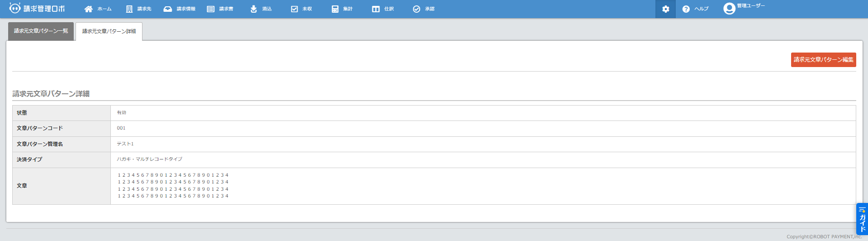Click the 請求情報 inbox tray icon
Image resolution: width=868 pixels, height=241 pixels.
coord(168,9)
